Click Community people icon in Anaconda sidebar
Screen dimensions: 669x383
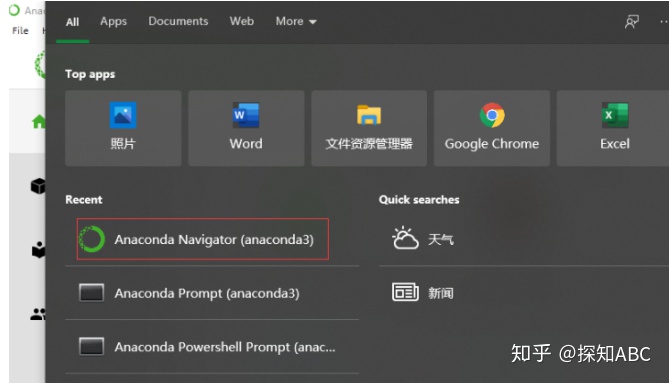point(38,314)
